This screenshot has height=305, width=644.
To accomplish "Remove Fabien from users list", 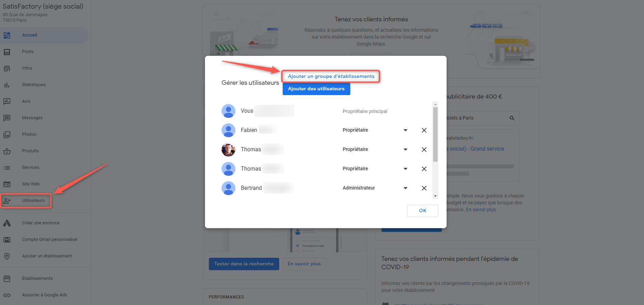I will pyautogui.click(x=424, y=130).
